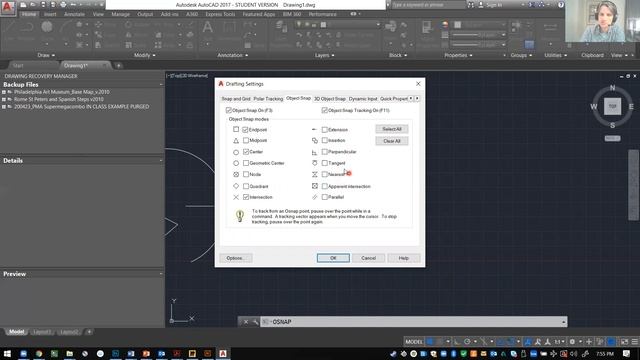Click the X icon on command line
This screenshot has height=360, width=640.
(246, 322)
